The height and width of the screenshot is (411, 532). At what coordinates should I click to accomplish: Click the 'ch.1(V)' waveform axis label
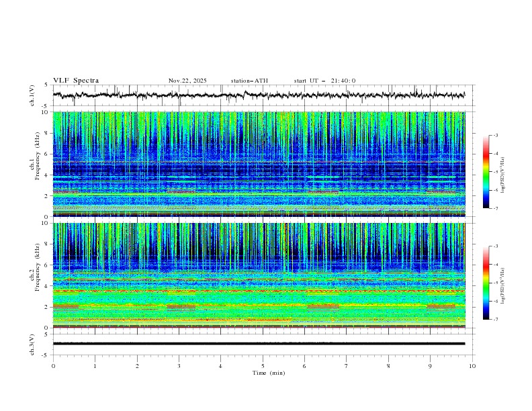click(x=32, y=95)
